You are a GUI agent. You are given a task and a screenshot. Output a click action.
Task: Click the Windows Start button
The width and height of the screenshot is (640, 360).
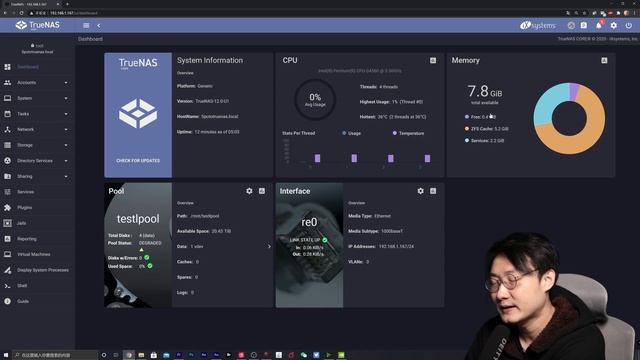tap(6, 355)
